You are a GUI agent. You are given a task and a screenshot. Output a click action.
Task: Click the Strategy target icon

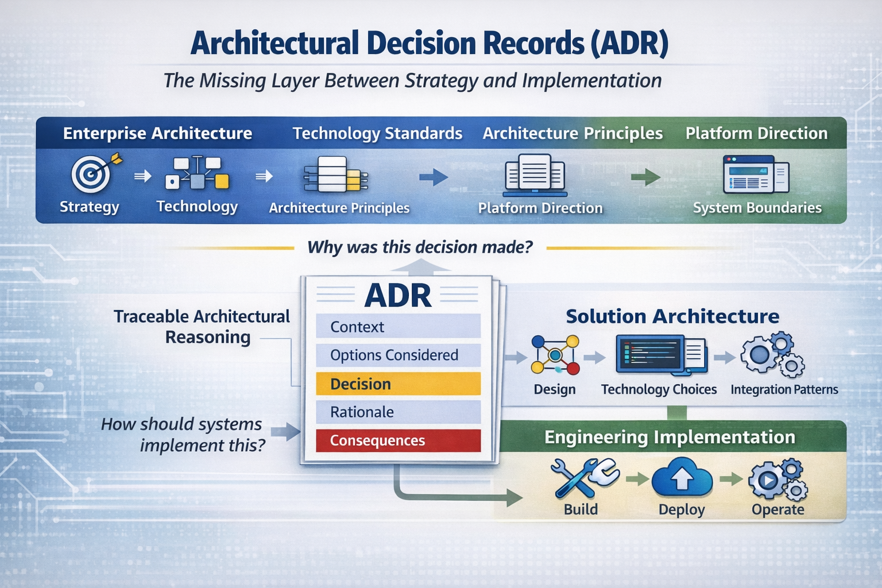tap(93, 173)
